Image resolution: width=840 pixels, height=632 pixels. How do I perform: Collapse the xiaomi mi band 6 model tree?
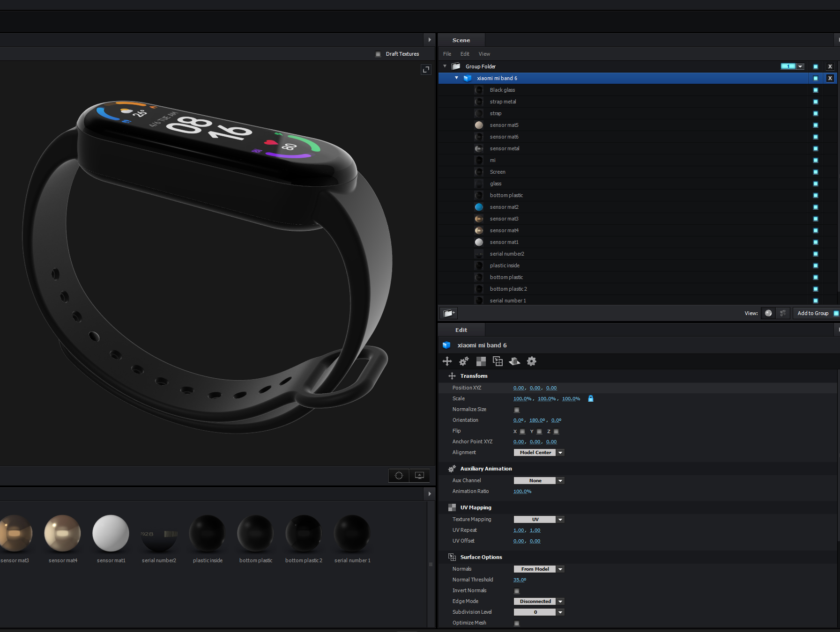tap(456, 78)
